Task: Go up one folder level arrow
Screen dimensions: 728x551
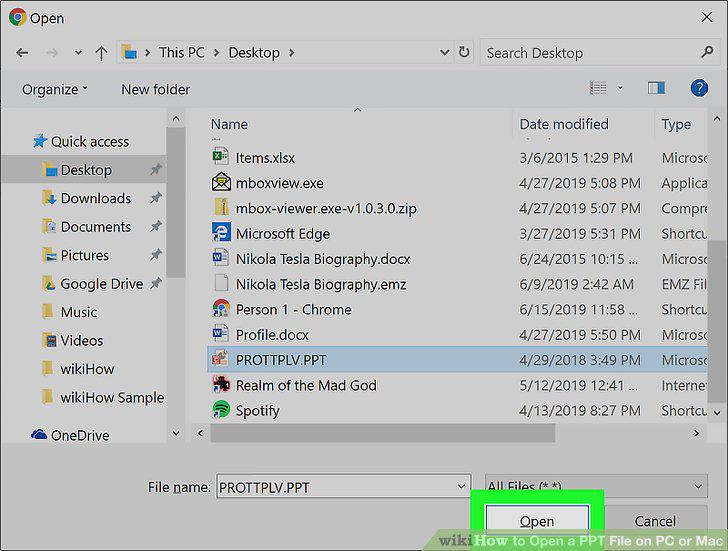Action: [101, 53]
